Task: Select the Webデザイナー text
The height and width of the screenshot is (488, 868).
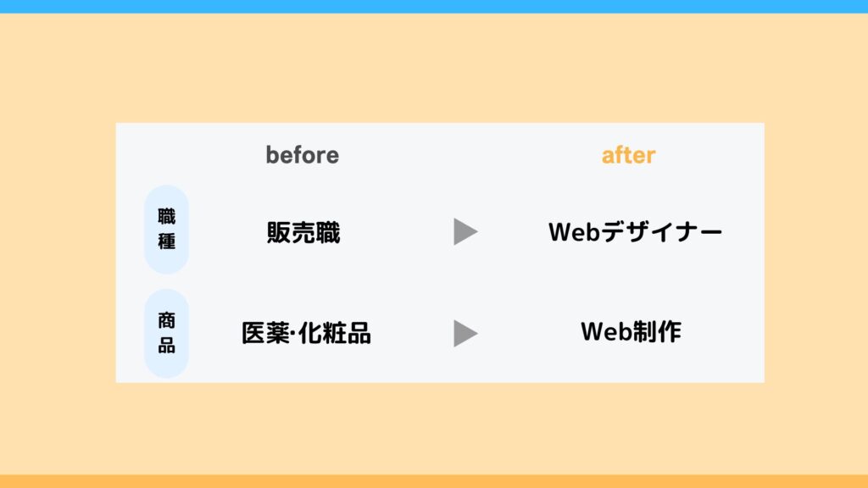Action: [x=635, y=231]
